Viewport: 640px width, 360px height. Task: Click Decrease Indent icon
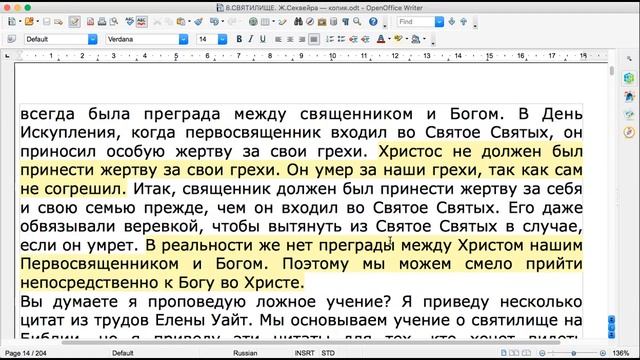353,39
